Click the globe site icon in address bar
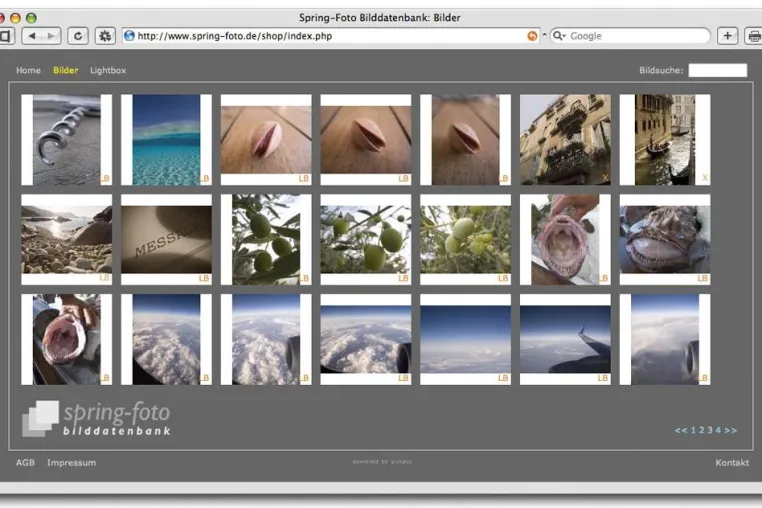This screenshot has width=762, height=508. [x=129, y=35]
